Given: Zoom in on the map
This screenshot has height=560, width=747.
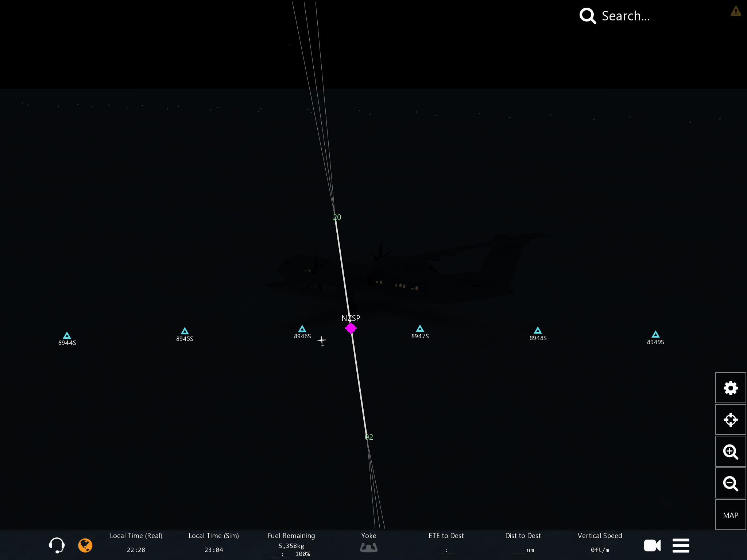Looking at the screenshot, I should click(730, 452).
